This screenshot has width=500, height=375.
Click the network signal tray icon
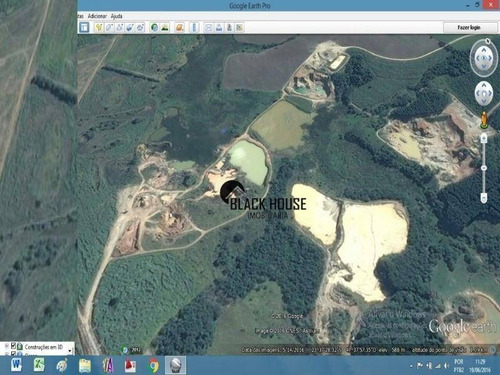tap(438, 366)
